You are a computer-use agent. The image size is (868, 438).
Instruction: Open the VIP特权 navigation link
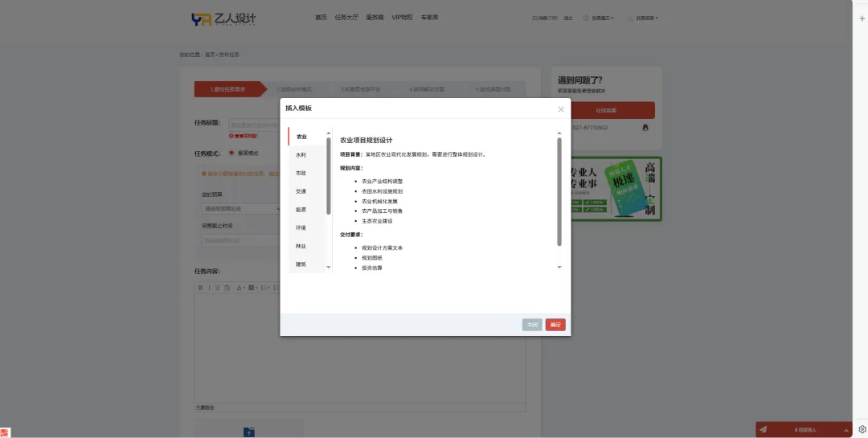[x=403, y=18]
